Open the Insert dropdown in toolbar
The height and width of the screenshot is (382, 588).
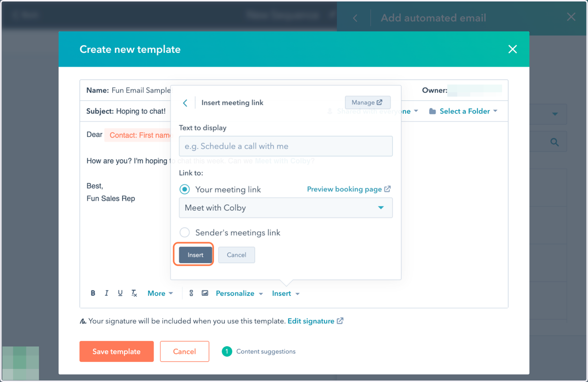(286, 293)
